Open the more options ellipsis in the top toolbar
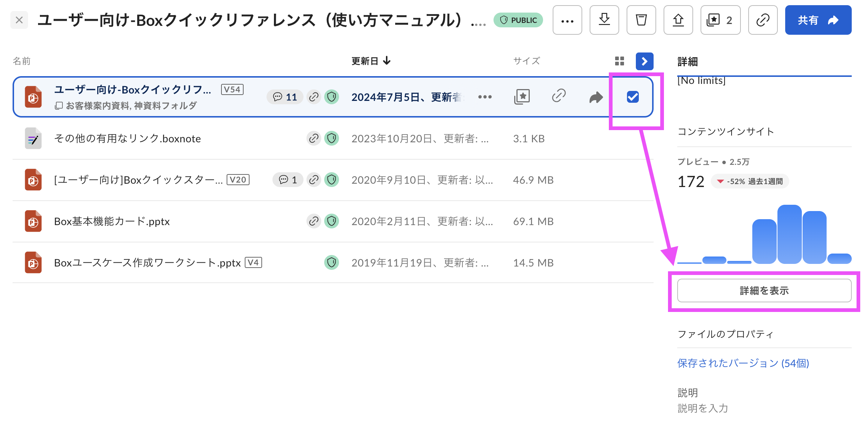Image resolution: width=868 pixels, height=428 pixels. pos(567,20)
